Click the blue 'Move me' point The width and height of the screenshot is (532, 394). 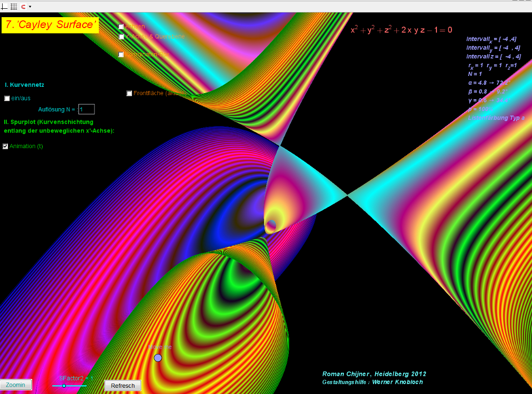(158, 358)
